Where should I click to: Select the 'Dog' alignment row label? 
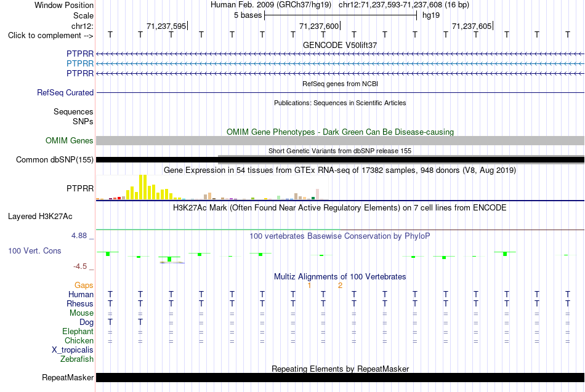coord(86,322)
